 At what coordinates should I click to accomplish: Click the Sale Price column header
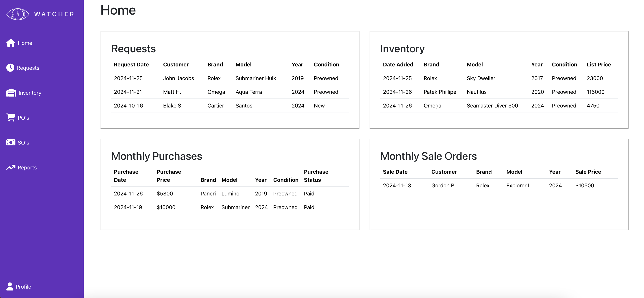tap(588, 172)
